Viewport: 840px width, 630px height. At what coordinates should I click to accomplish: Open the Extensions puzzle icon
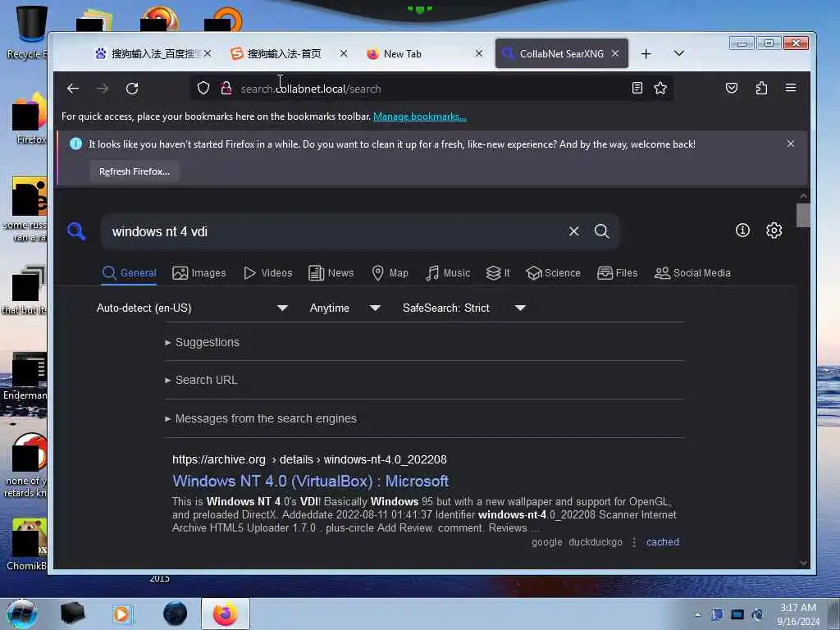click(761, 88)
